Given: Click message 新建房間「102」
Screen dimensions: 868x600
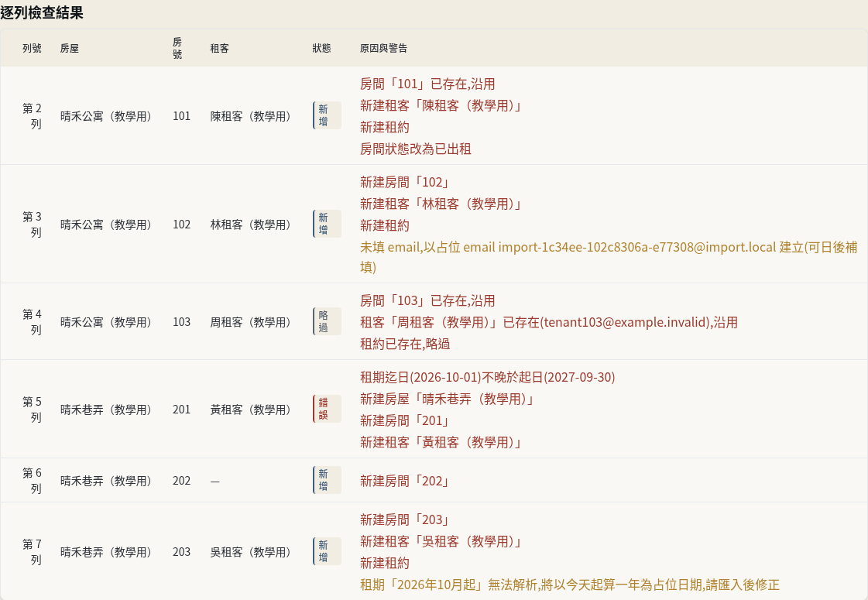Looking at the screenshot, I should click(x=404, y=182).
